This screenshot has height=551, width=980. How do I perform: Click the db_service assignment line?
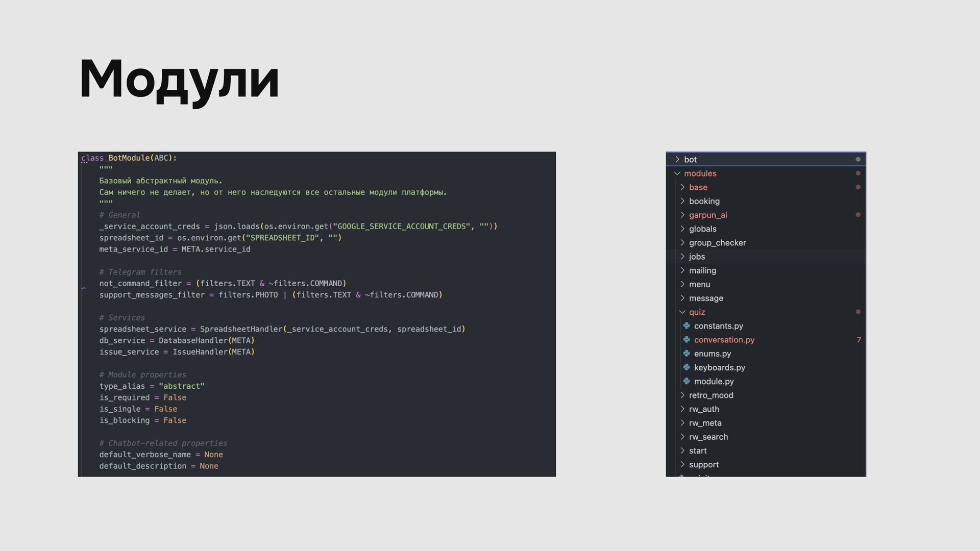pyautogui.click(x=177, y=341)
